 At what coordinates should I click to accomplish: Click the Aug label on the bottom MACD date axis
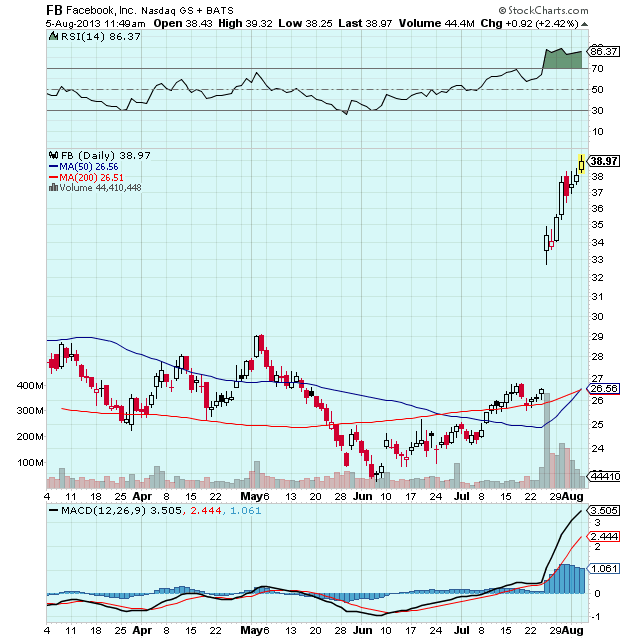(x=572, y=630)
